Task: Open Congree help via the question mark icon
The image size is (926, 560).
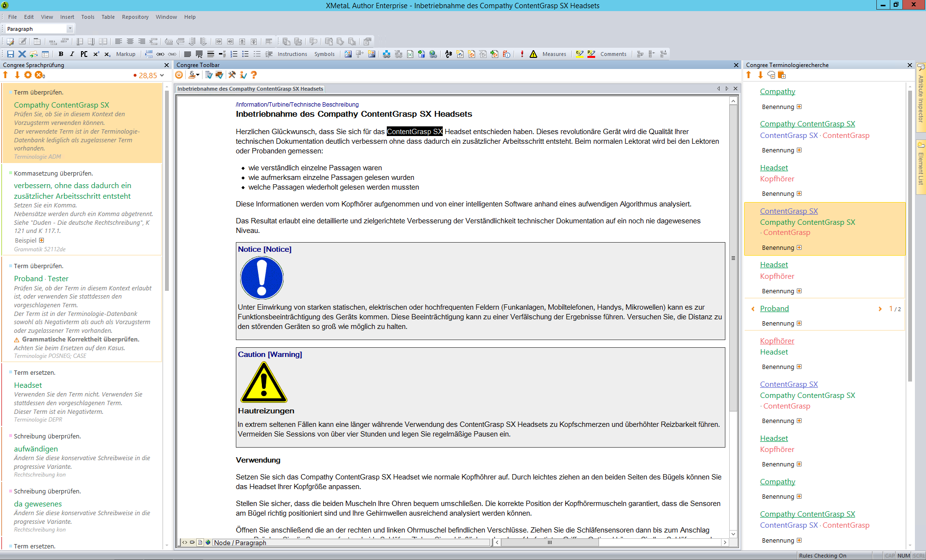Action: click(x=254, y=75)
